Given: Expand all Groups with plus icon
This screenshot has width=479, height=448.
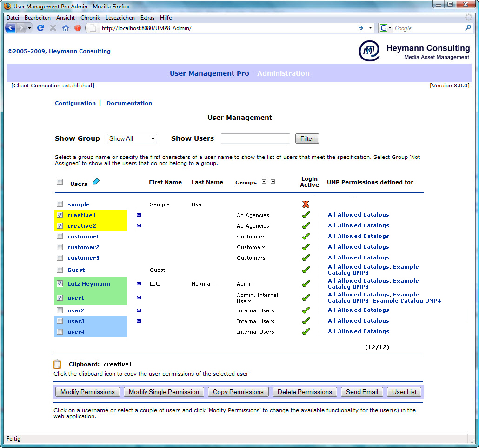Looking at the screenshot, I should (x=264, y=182).
